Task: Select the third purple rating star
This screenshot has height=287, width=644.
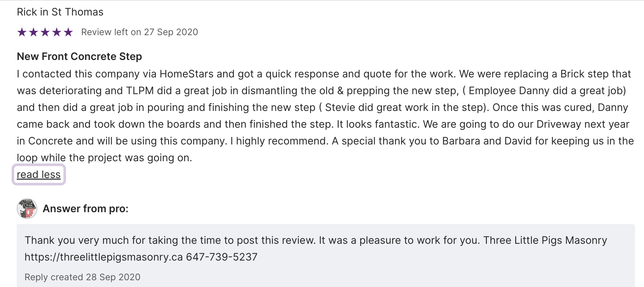Action: point(45,32)
